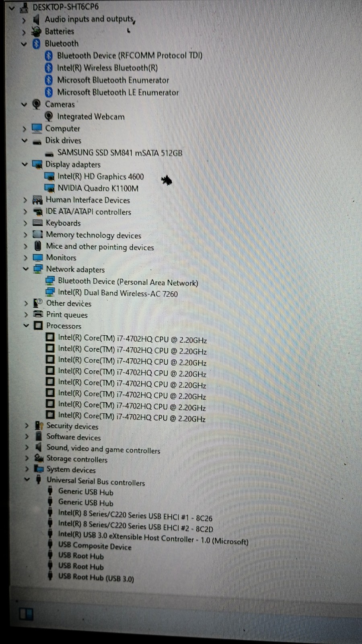Click the Mice and pointing devices icon

[38, 246]
